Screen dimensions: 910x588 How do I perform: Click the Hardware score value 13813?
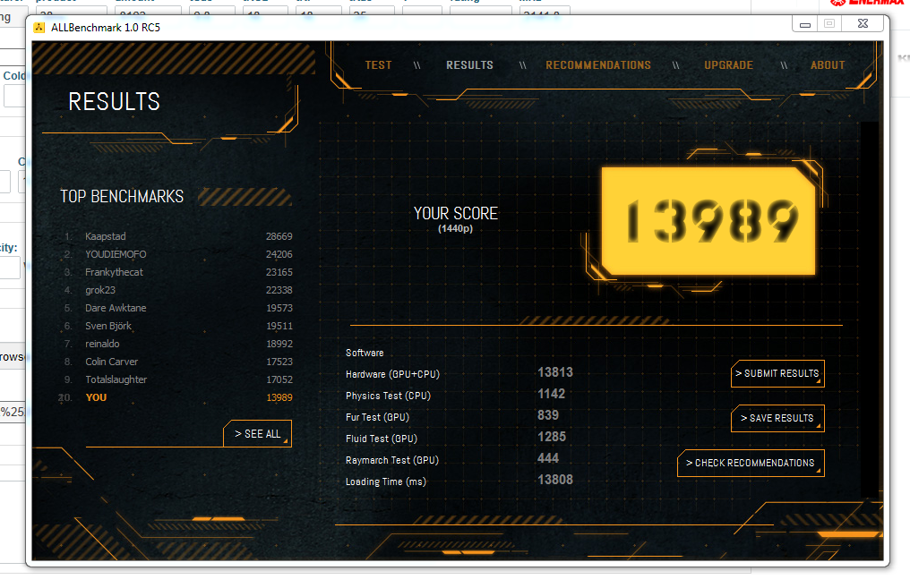555,372
